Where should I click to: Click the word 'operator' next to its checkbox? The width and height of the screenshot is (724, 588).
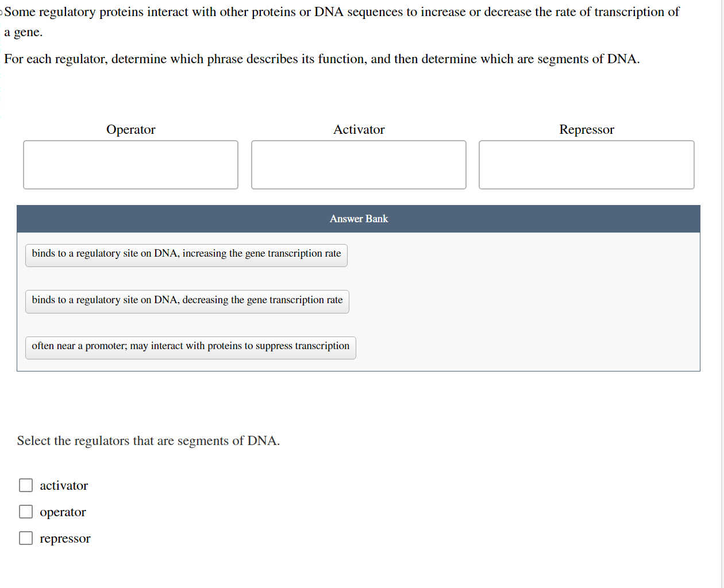(x=62, y=512)
